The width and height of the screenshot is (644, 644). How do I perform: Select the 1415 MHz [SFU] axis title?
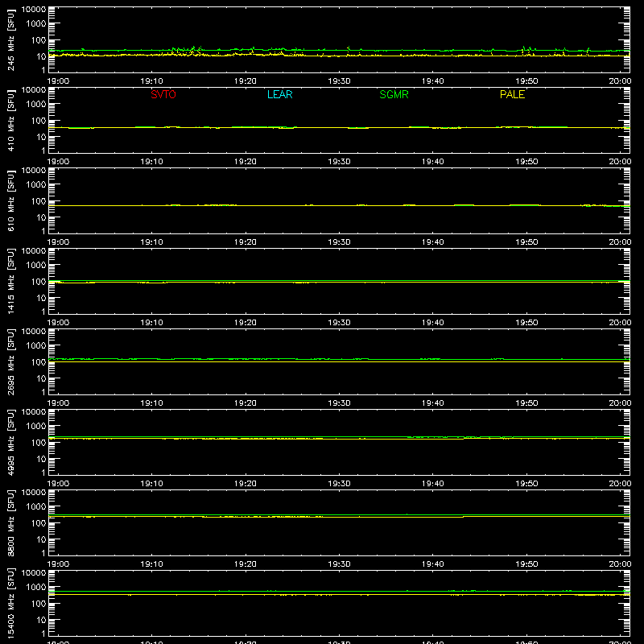(11, 281)
